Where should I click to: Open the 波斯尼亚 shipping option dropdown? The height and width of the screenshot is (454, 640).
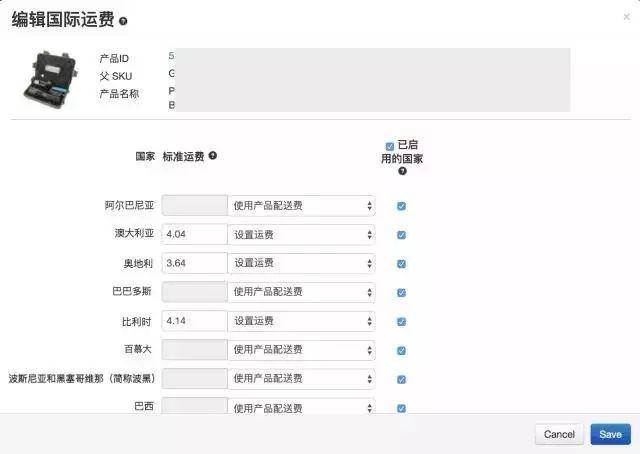[302, 378]
